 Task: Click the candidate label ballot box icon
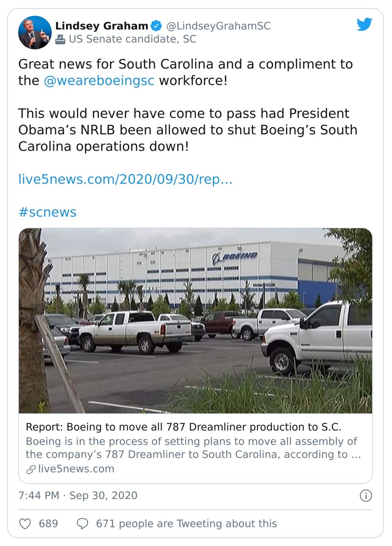tap(60, 40)
